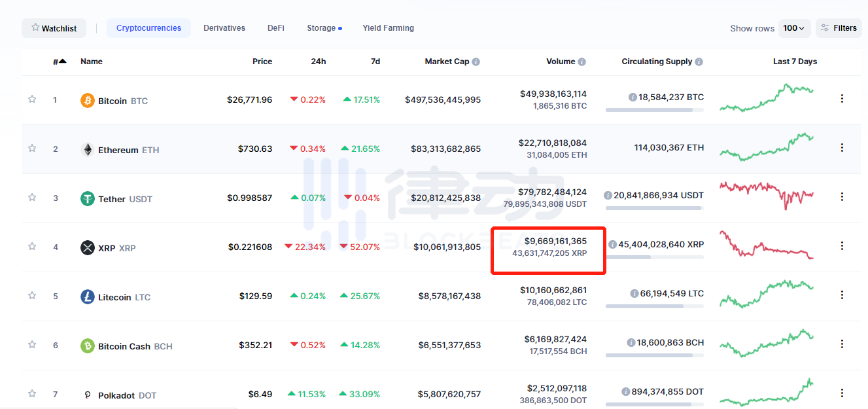Open the three-dot menu for Ethereum
Viewport: 868px width, 409px height.
point(842,148)
